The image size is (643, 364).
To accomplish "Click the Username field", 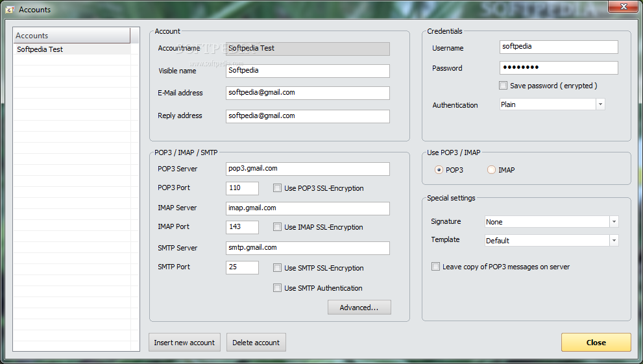I will pos(559,47).
